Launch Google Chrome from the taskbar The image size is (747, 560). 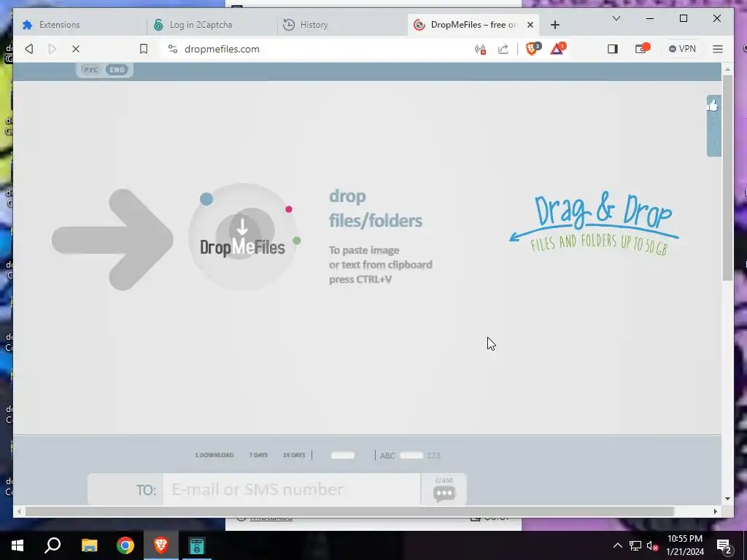[x=125, y=545]
